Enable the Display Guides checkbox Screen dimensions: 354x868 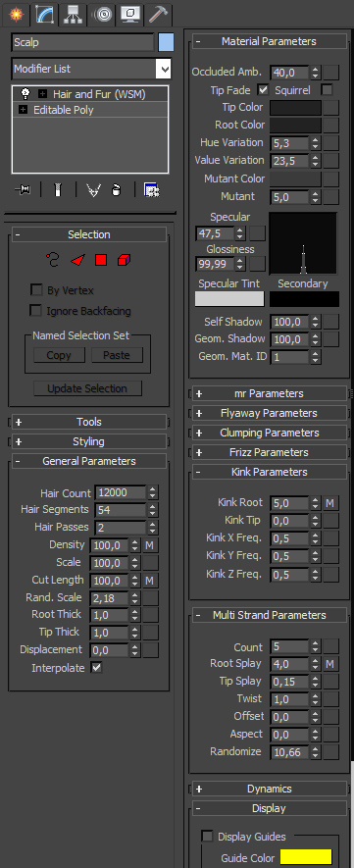point(208,836)
